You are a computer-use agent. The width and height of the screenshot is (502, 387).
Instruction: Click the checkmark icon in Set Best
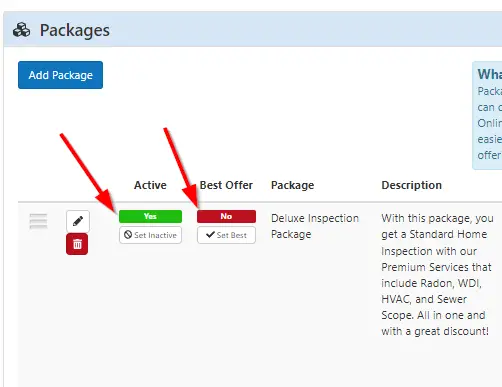pyautogui.click(x=210, y=235)
